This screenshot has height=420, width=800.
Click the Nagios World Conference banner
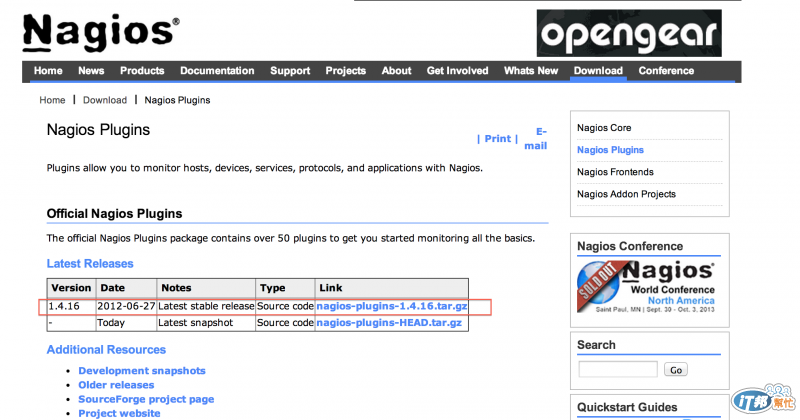(646, 286)
